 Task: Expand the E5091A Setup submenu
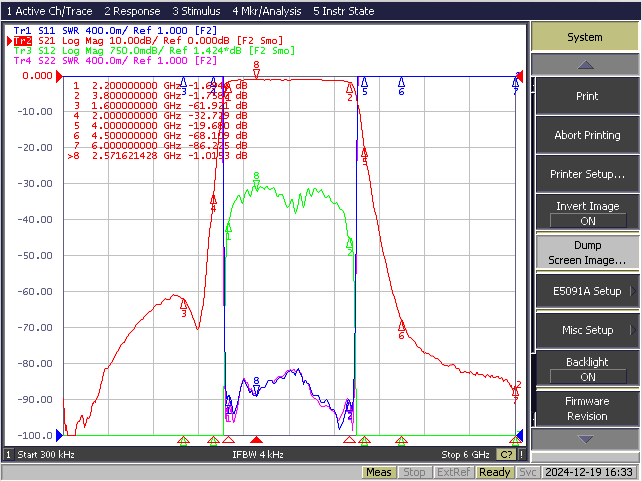tap(587, 291)
